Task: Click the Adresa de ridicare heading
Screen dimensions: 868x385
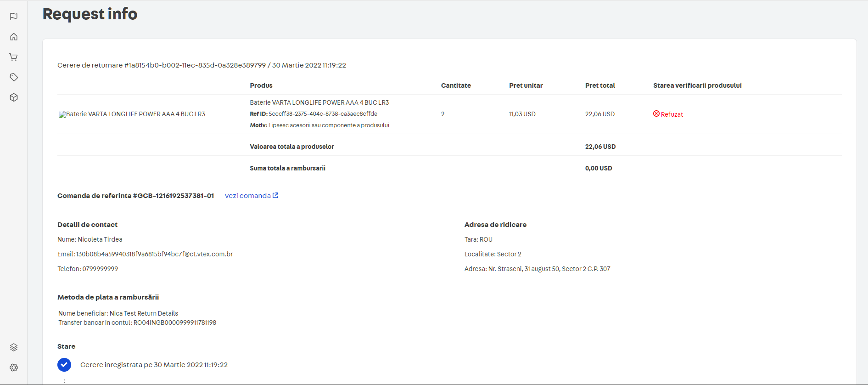Action: pos(495,225)
